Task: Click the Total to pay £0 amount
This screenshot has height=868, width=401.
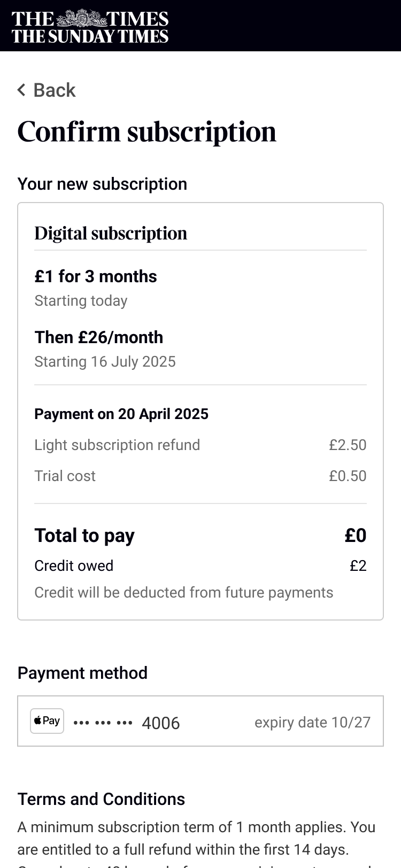Action: click(355, 536)
